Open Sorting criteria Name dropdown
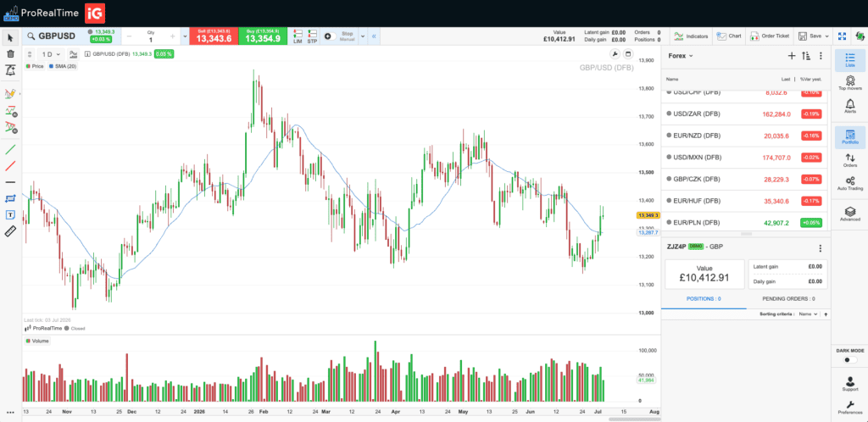The height and width of the screenshot is (422, 868). 808,314
